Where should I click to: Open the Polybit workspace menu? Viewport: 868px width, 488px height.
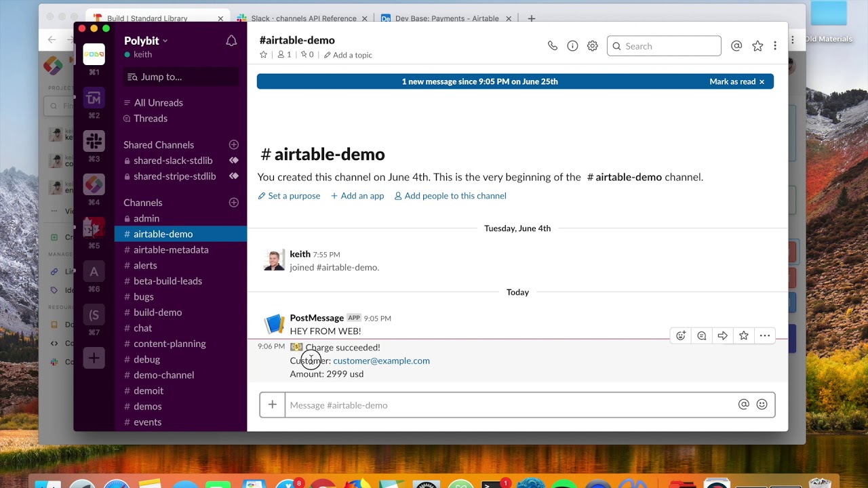(x=146, y=41)
